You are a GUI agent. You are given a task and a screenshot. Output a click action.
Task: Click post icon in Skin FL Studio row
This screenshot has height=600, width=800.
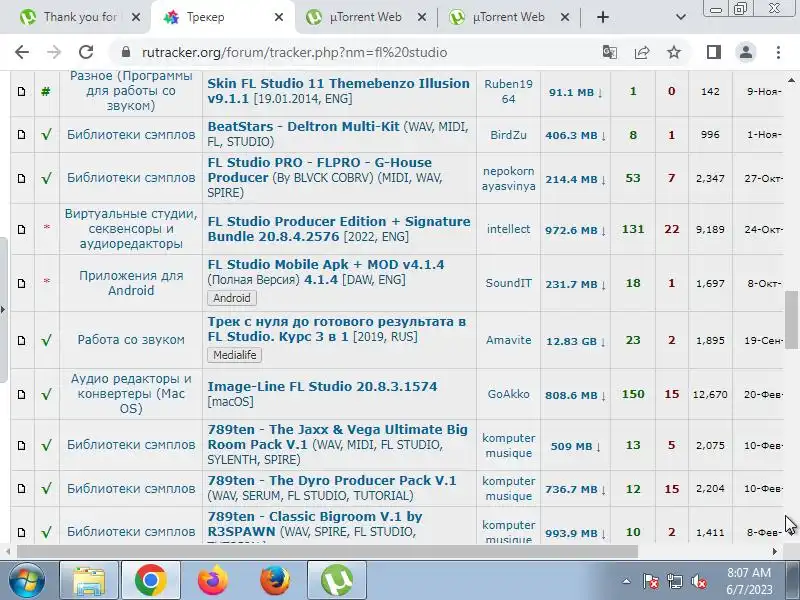tap(21, 92)
